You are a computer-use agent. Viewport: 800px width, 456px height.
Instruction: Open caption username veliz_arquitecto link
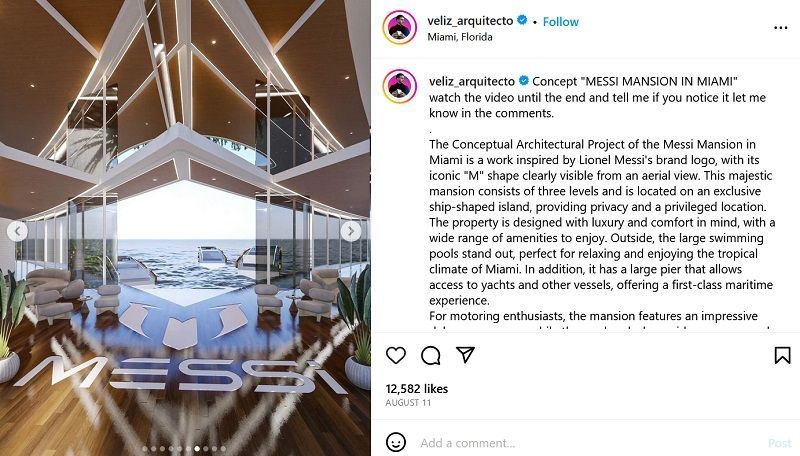[472, 81]
